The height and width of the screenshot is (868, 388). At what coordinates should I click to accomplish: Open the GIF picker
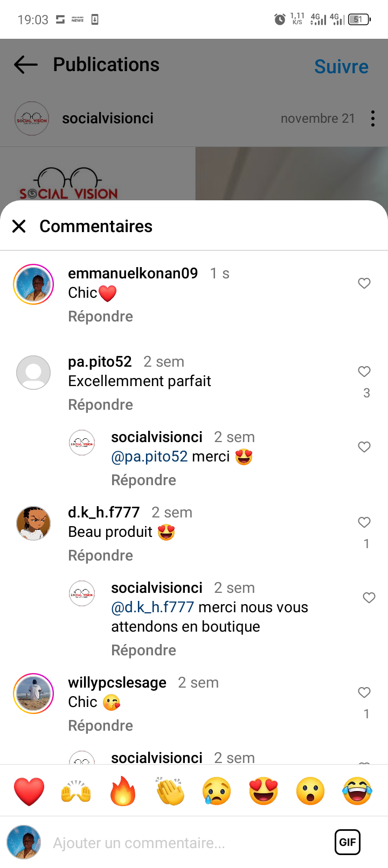click(x=348, y=842)
